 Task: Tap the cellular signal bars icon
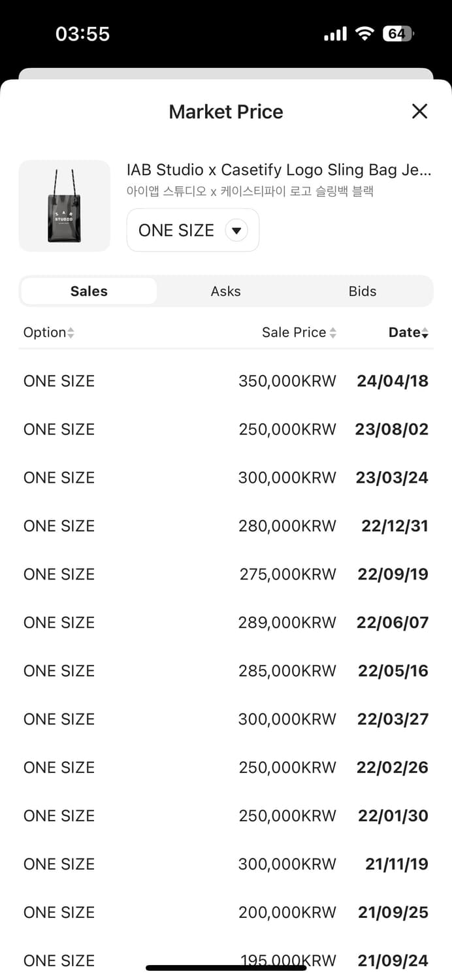[335, 34]
